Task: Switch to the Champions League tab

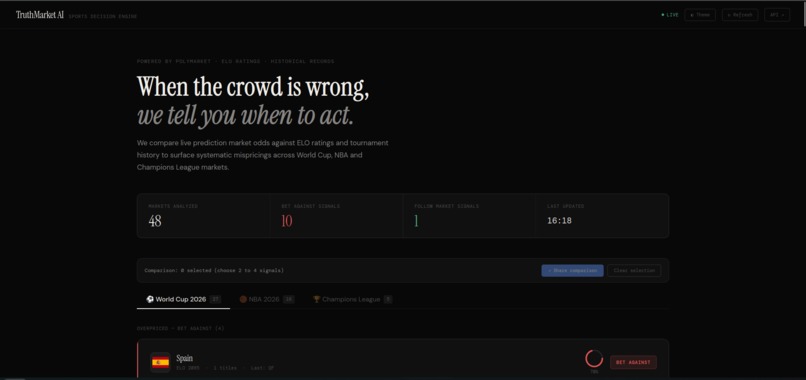Action: point(352,299)
